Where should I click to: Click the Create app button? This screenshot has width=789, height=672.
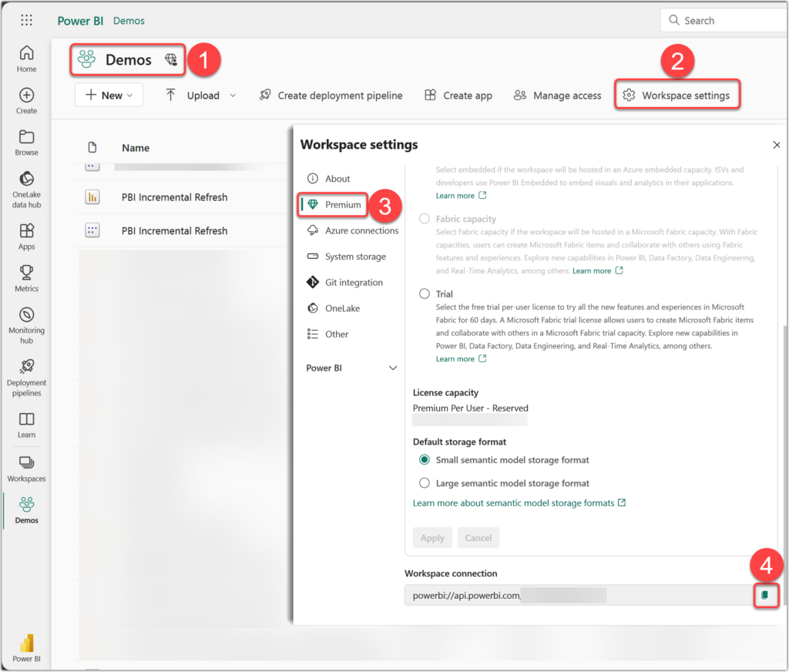click(458, 95)
